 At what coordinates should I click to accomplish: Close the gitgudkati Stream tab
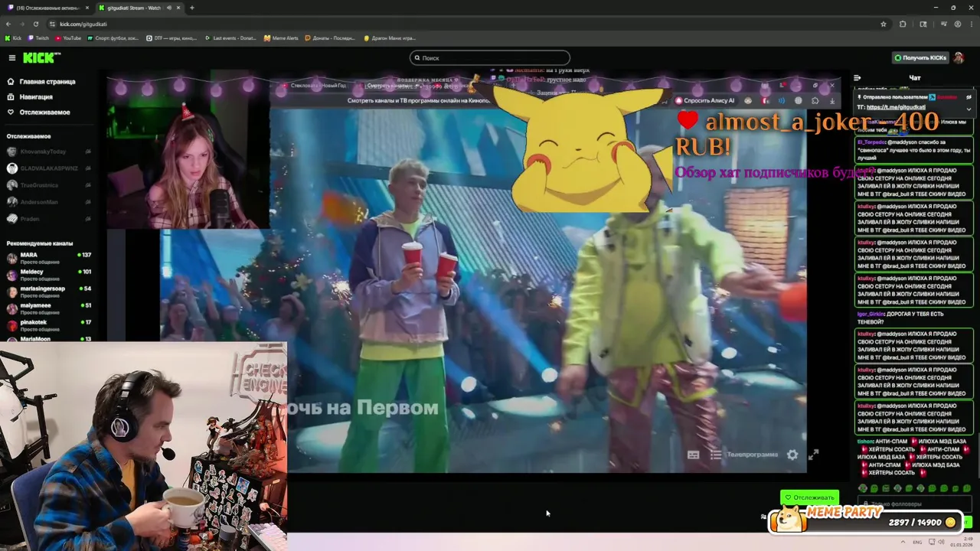177,8
